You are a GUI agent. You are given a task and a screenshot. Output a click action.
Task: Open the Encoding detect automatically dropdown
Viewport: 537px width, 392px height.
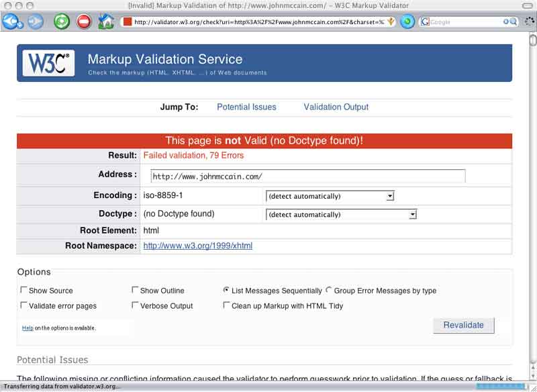pyautogui.click(x=330, y=196)
